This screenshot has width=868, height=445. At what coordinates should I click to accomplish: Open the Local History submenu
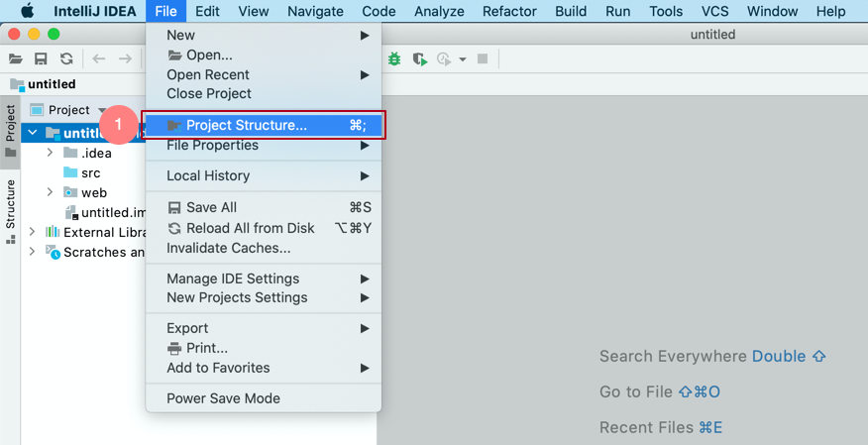click(x=264, y=175)
